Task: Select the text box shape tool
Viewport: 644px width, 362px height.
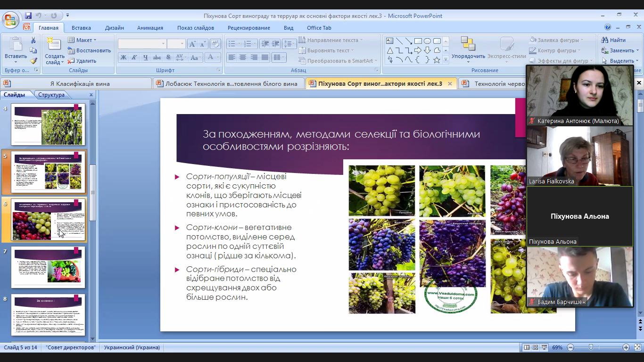Action: tap(389, 41)
